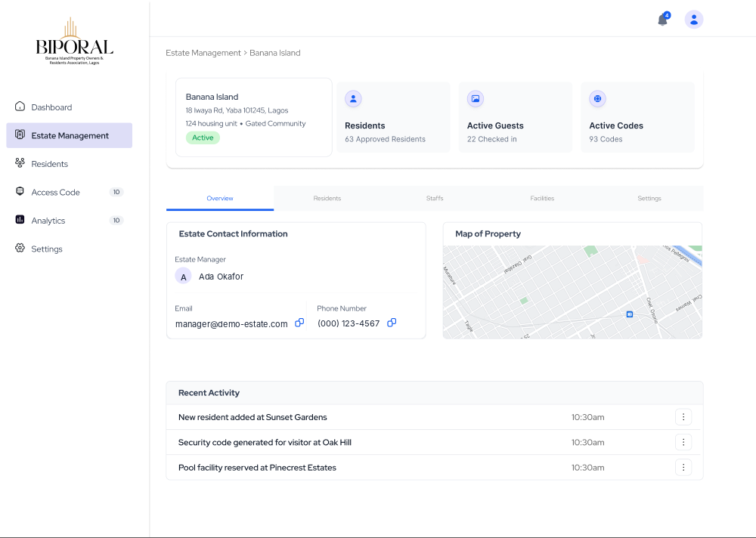Viewport: 756px width, 538px height.
Task: Click the Active status badge
Action: pyautogui.click(x=203, y=138)
